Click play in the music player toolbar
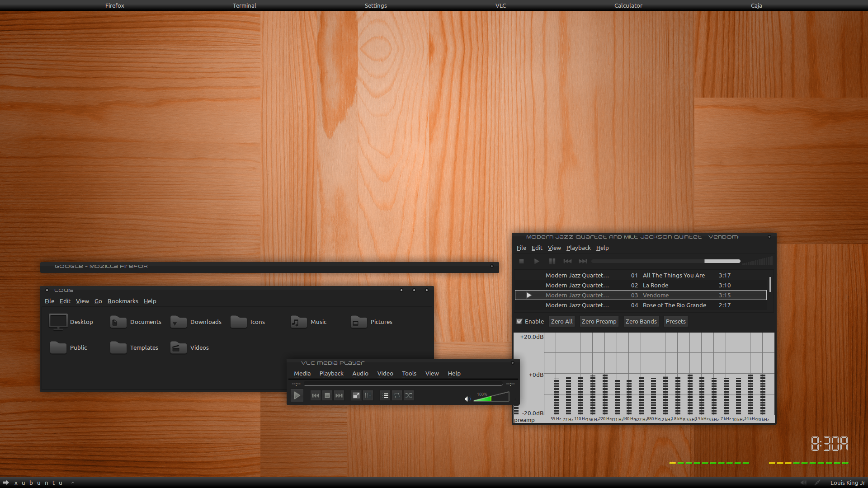This screenshot has width=868, height=488. [x=537, y=261]
